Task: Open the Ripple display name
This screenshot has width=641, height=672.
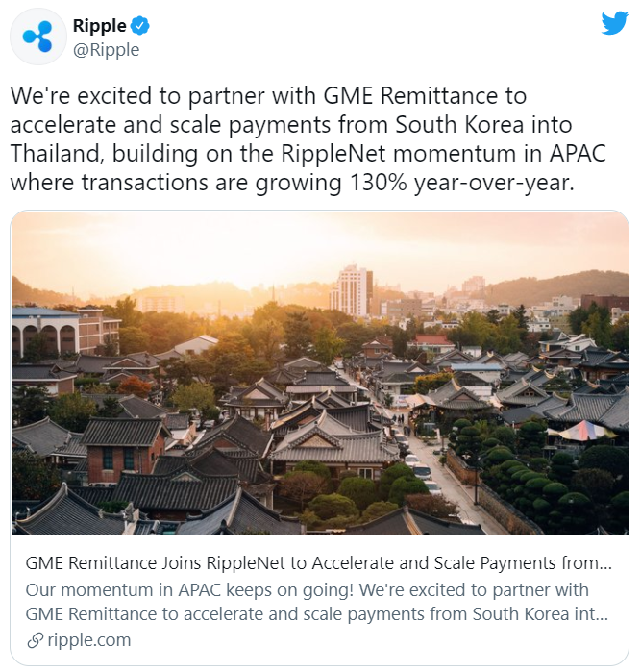Action: pos(99,26)
